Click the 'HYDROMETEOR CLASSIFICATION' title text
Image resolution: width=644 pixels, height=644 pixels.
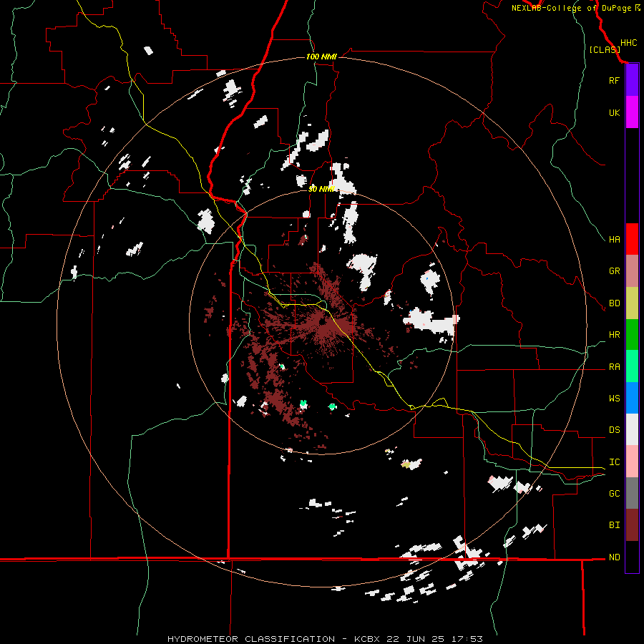[x=251, y=639]
